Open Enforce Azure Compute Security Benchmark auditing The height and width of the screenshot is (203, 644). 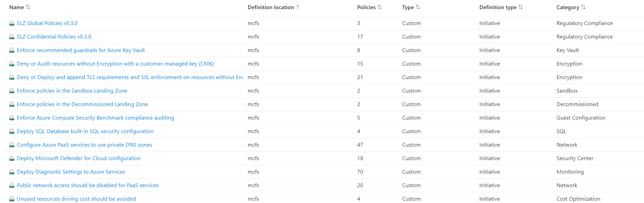tap(95, 118)
